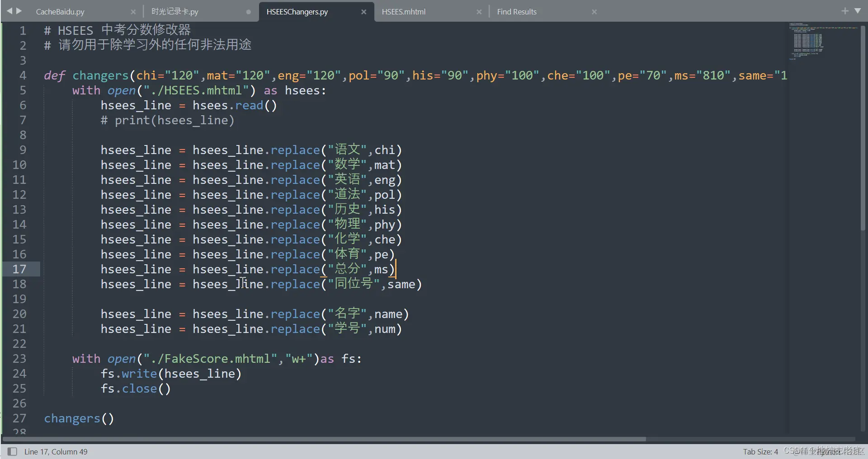868x459 pixels.
Task: Click the "name" argument on line 20
Action: click(x=388, y=314)
